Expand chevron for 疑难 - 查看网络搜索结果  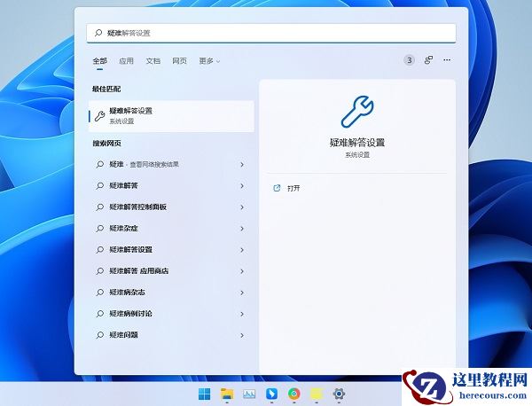[x=242, y=165]
